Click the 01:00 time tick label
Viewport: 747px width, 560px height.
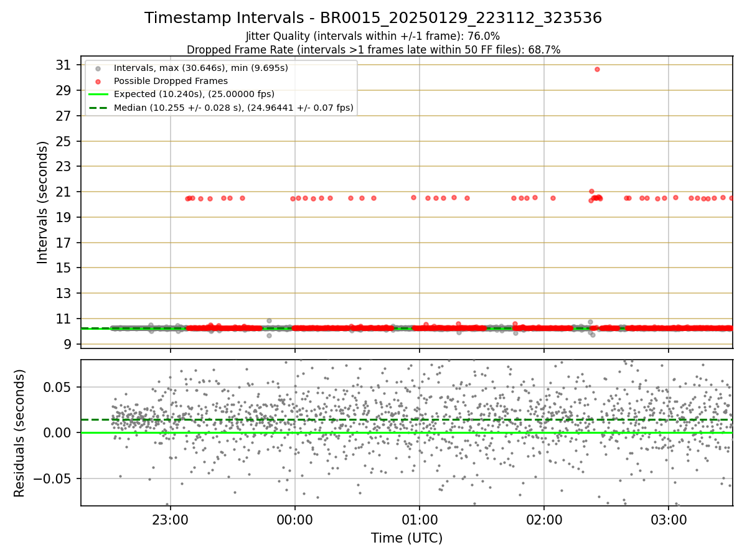(x=420, y=519)
